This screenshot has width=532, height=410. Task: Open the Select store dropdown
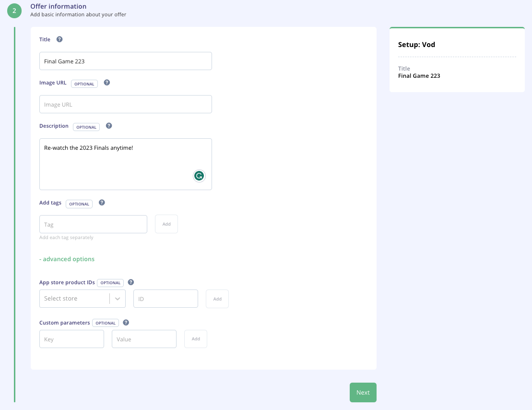coord(83,299)
